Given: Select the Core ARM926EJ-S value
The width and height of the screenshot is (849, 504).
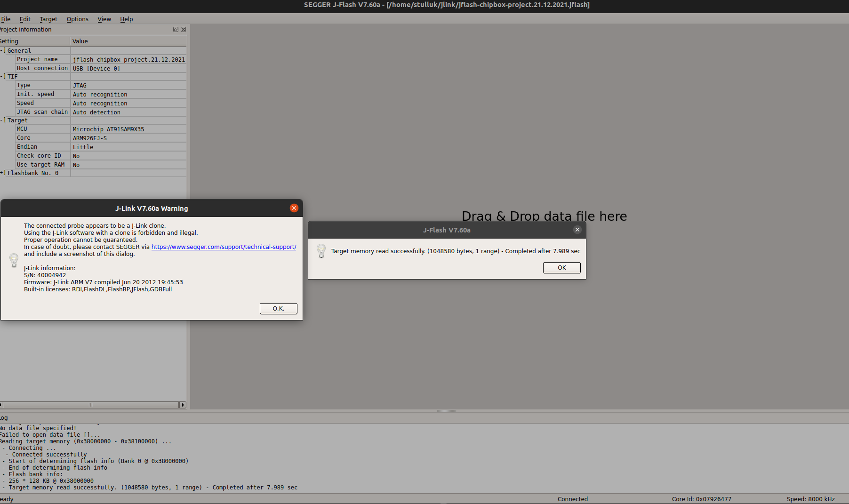Looking at the screenshot, I should point(128,138).
